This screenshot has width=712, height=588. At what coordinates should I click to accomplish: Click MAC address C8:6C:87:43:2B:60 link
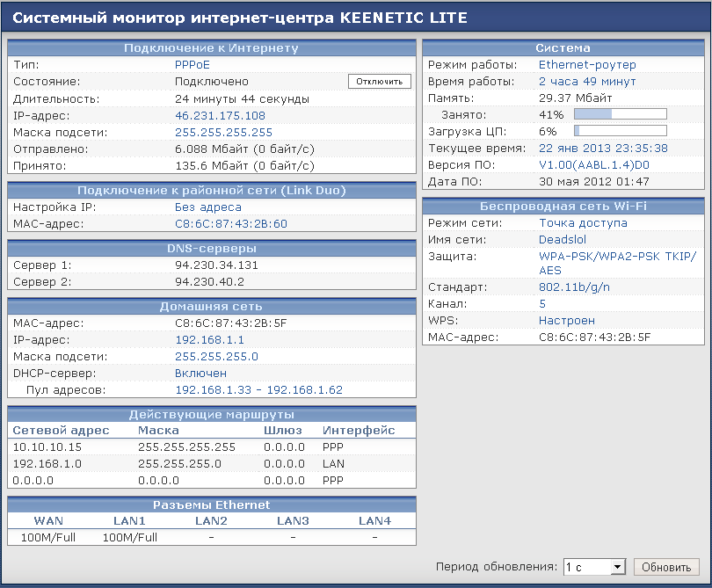click(230, 224)
